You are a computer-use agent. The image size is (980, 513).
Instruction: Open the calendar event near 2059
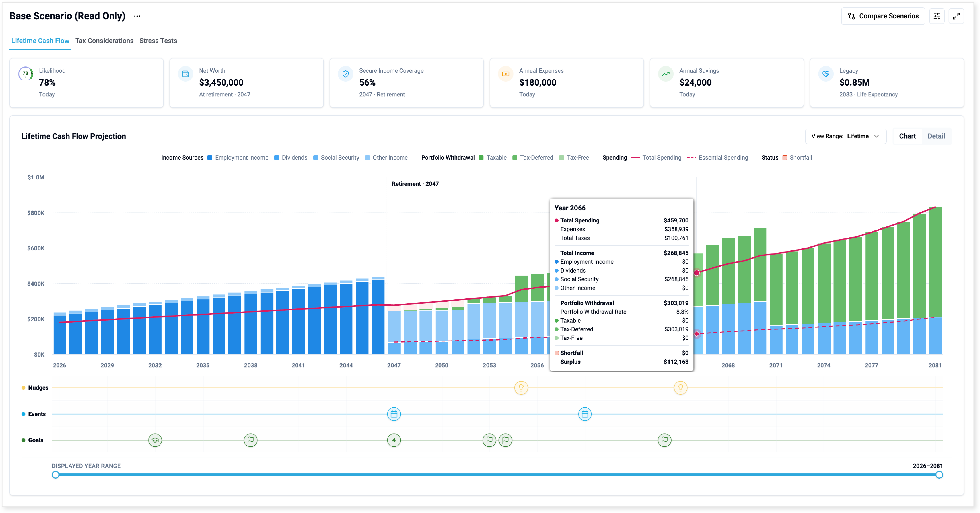pos(585,414)
